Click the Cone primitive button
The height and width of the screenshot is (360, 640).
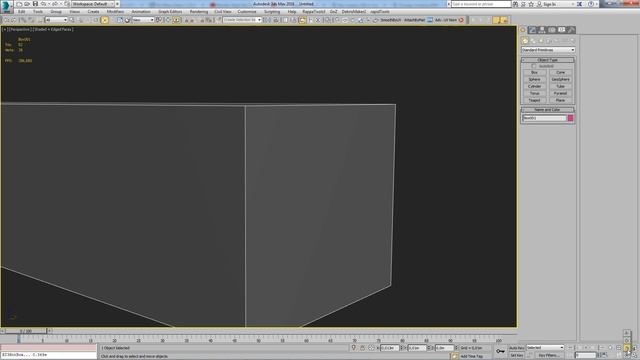coord(560,73)
